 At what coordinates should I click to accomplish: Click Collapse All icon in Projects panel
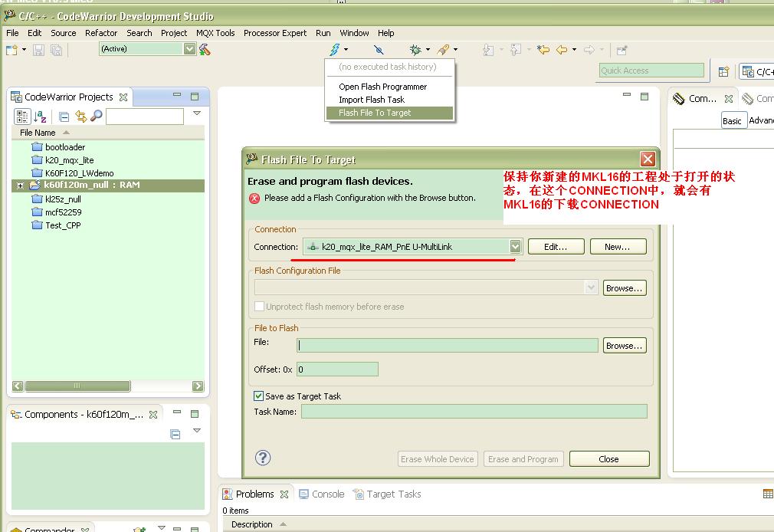tap(64, 117)
